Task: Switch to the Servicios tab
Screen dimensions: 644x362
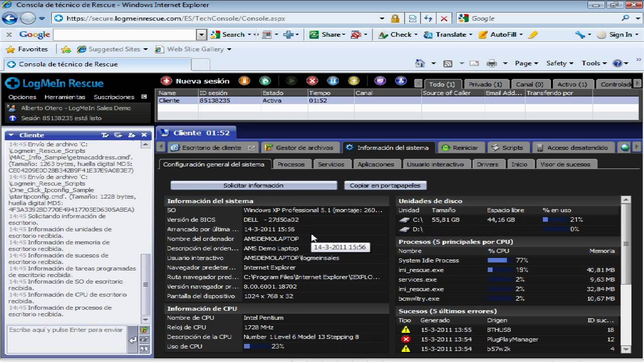Action: pos(331,164)
